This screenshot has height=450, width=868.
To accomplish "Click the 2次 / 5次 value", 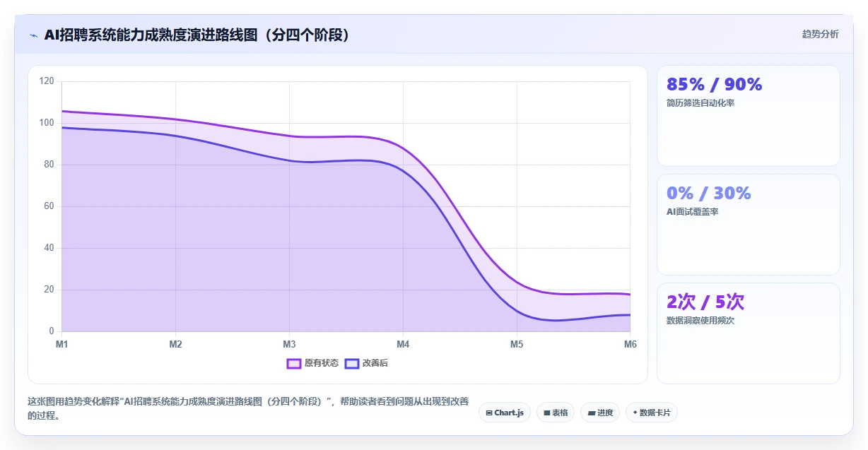I will [x=705, y=302].
